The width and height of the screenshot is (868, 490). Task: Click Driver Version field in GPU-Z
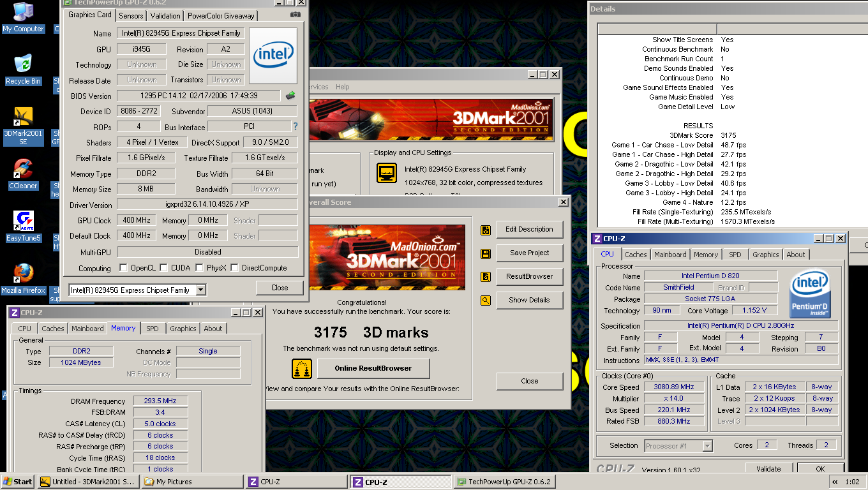tap(207, 205)
